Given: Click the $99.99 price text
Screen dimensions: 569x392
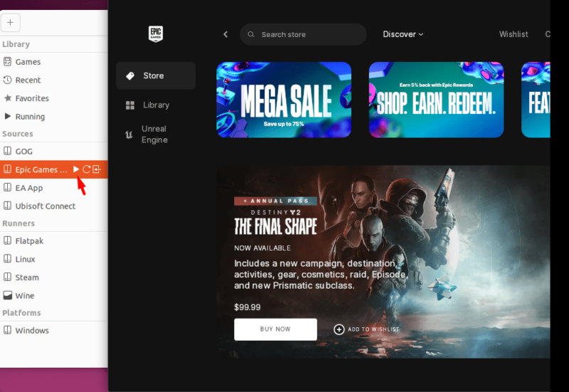Looking at the screenshot, I should point(247,307).
